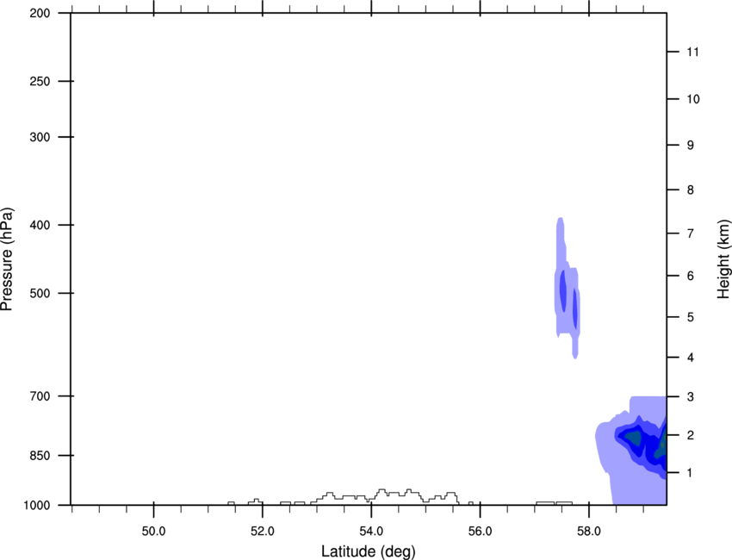Viewport: 732px width, 560px height.
Task: Click the 300 pressure axis label
Action: [40, 137]
